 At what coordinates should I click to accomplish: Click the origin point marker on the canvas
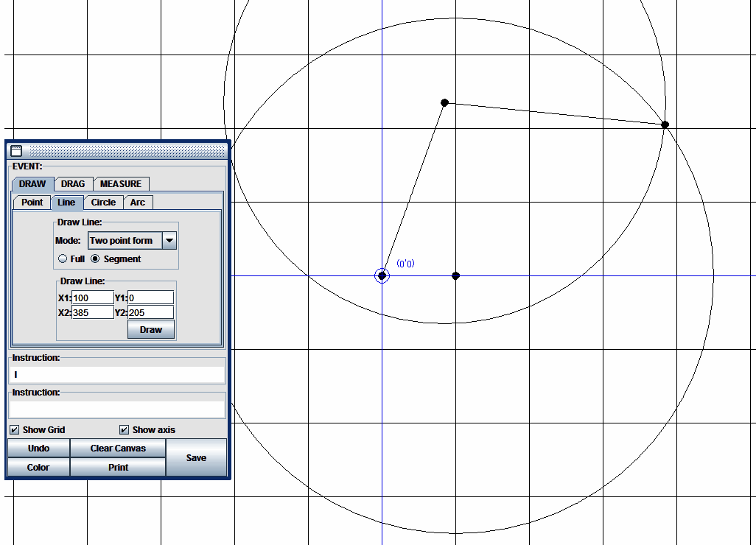point(382,276)
